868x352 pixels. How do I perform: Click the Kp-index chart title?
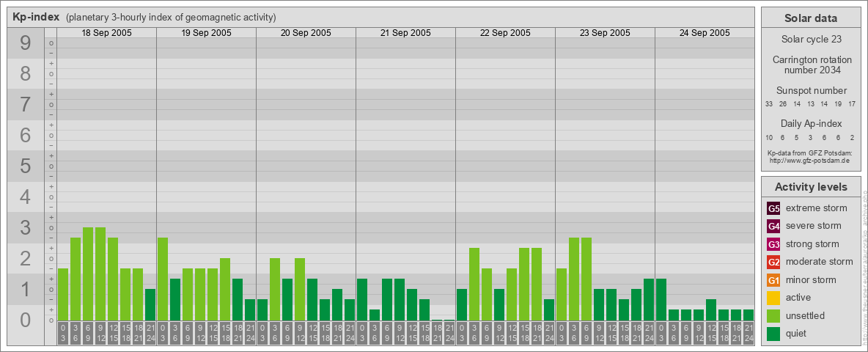36,17
